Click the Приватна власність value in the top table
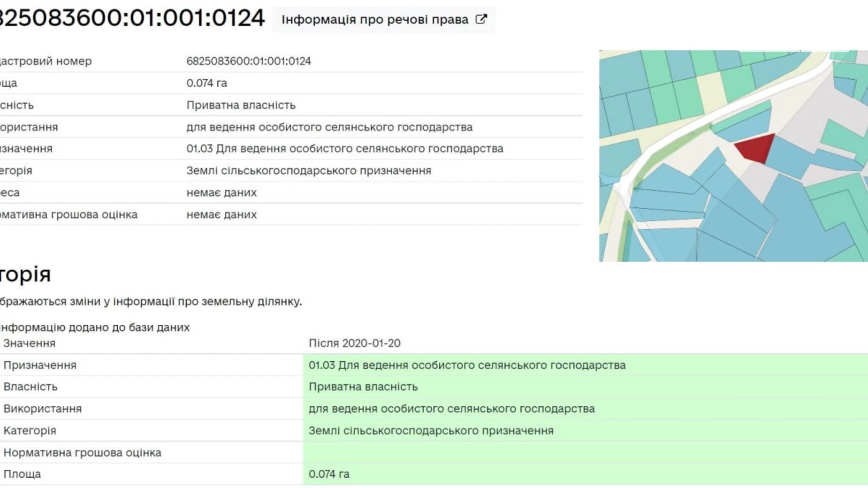868x488 pixels. click(x=241, y=105)
